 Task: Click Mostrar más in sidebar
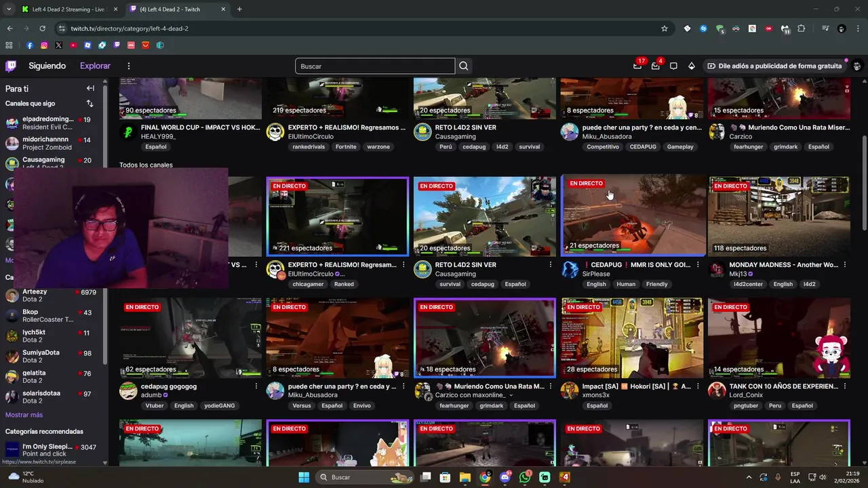coord(24,415)
